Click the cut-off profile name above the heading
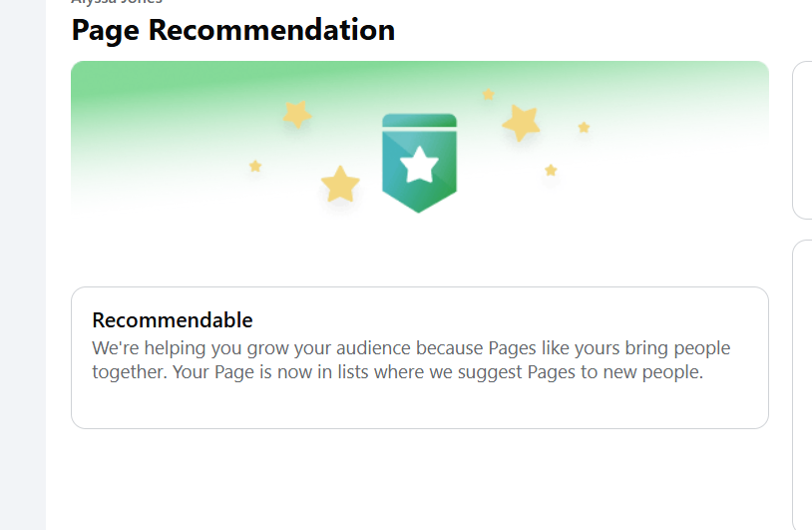Viewport: 812px width, 530px height. pos(117,3)
